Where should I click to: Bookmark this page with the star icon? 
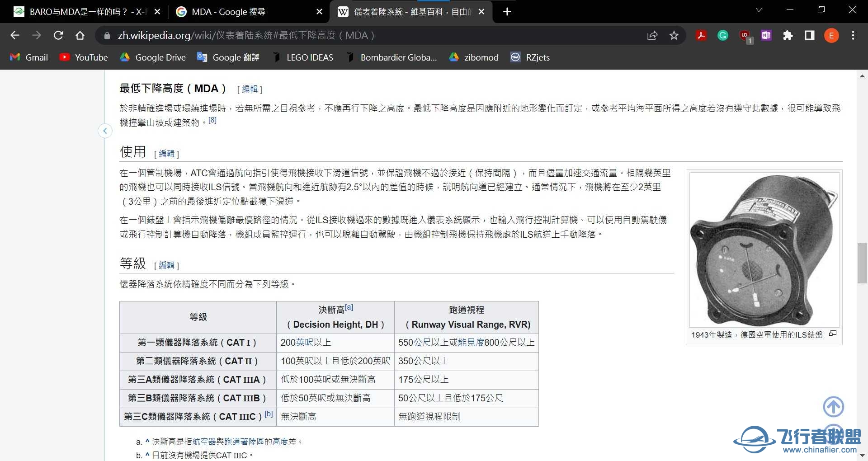[x=674, y=35]
